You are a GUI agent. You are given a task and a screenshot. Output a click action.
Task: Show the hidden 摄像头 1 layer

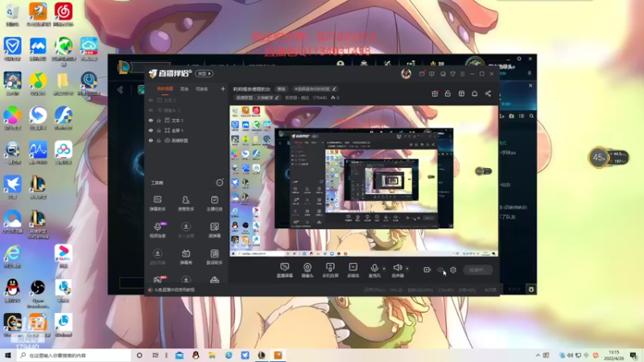point(151,110)
